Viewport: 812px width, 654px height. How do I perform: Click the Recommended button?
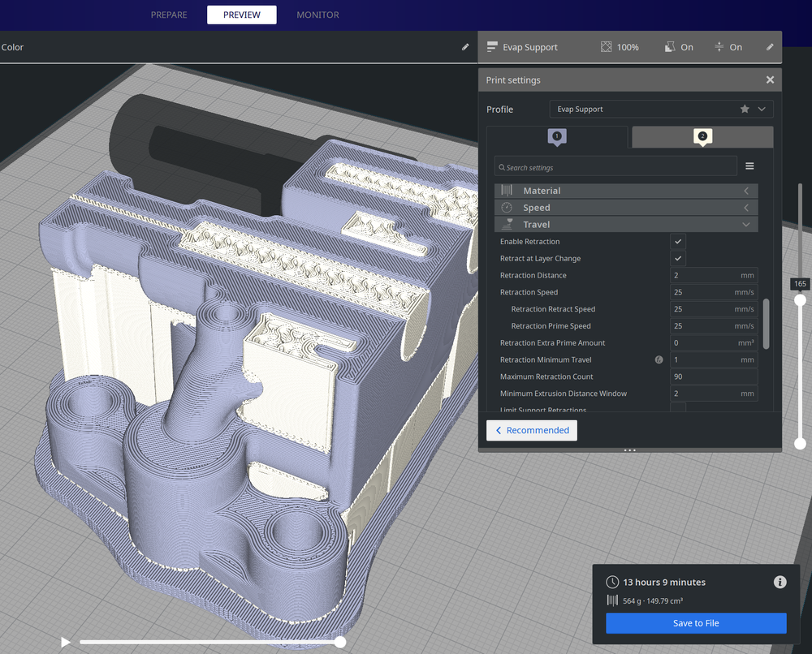pyautogui.click(x=531, y=430)
